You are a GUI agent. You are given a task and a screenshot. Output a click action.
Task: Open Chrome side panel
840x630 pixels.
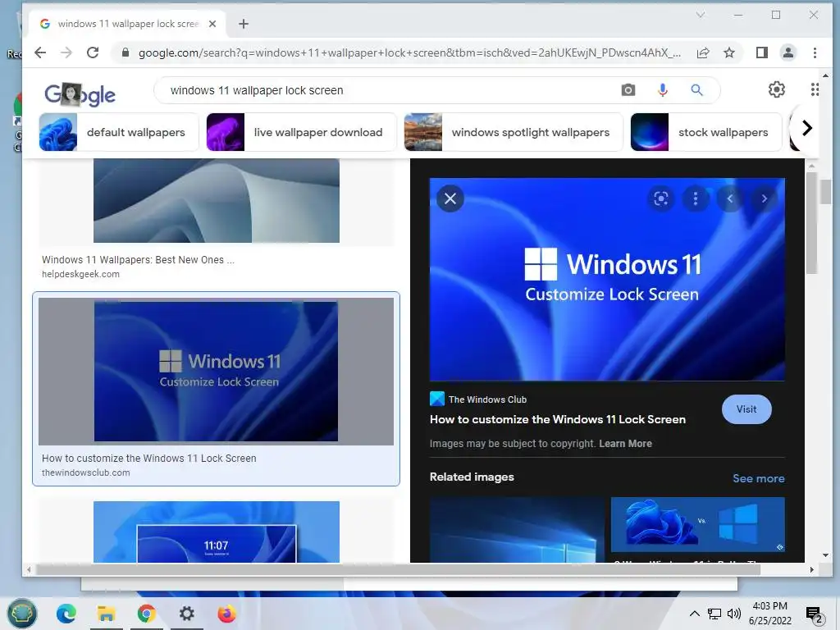(762, 52)
